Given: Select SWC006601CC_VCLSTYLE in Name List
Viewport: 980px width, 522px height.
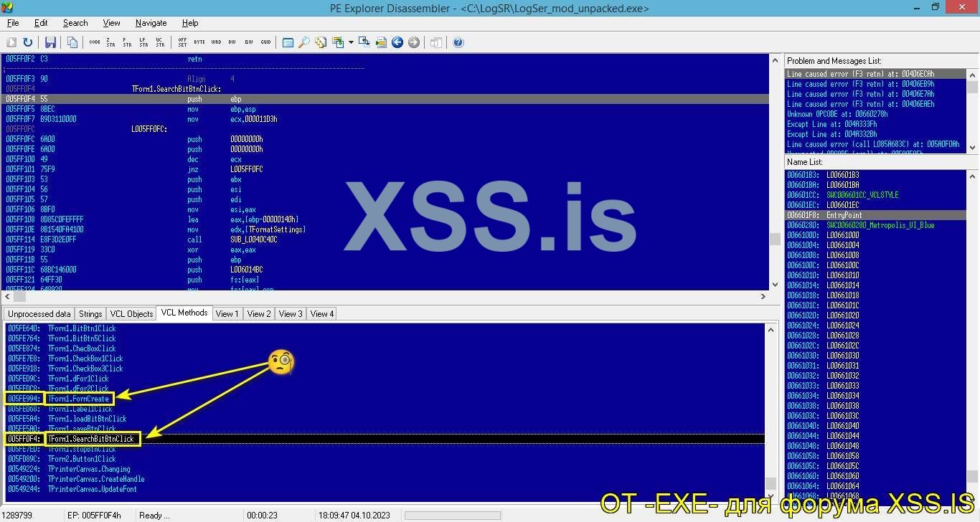Looking at the screenshot, I should [875, 195].
